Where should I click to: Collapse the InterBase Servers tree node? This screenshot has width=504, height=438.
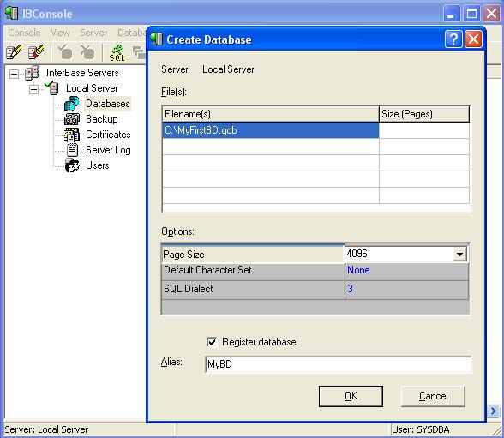click(x=14, y=75)
